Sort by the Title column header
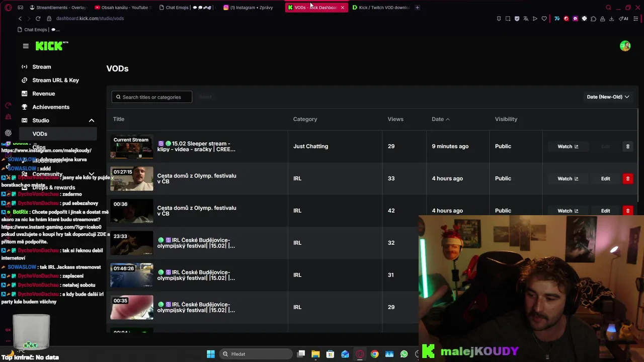This screenshot has height=362, width=644. (x=119, y=119)
